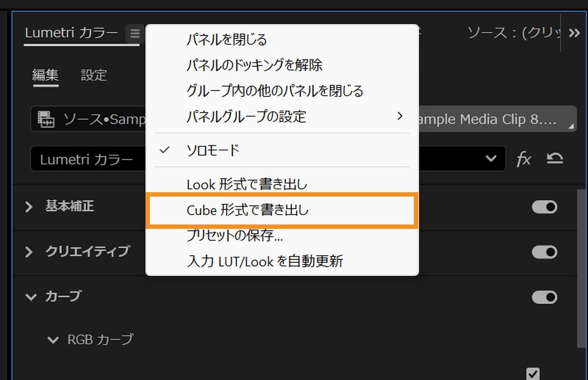Disable the 基本補正 toggle
This screenshot has height=380, width=588.
point(545,207)
